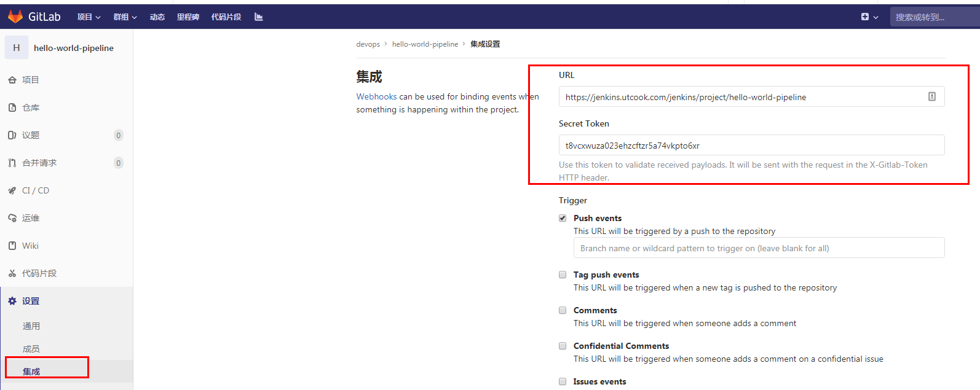Click the rocket icon beside CI / CD
Screen dimensions: 980x390
12,190
